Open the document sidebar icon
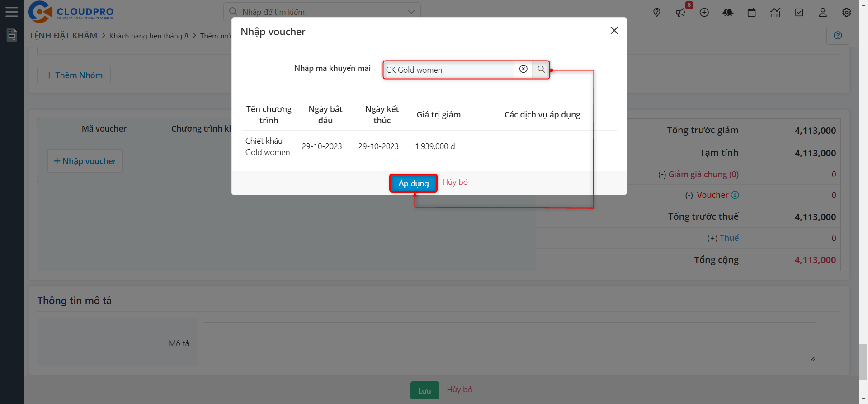Viewport: 868px width, 404px height. [12, 35]
